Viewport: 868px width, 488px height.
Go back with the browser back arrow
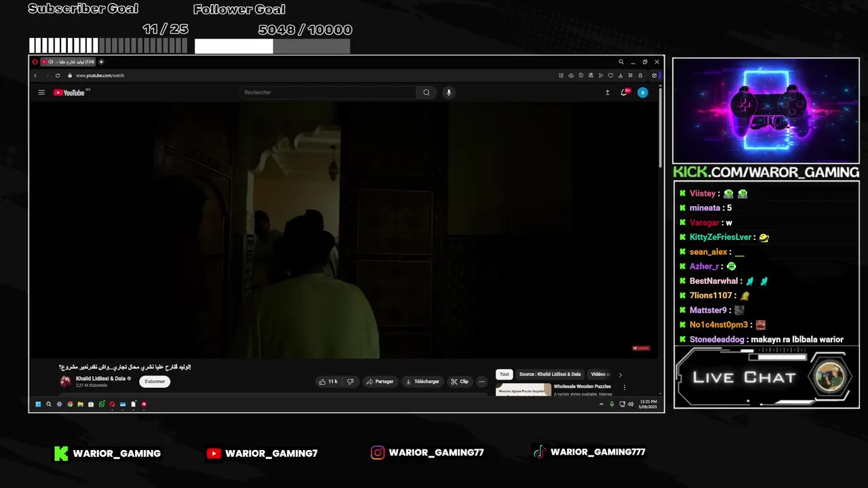click(35, 75)
